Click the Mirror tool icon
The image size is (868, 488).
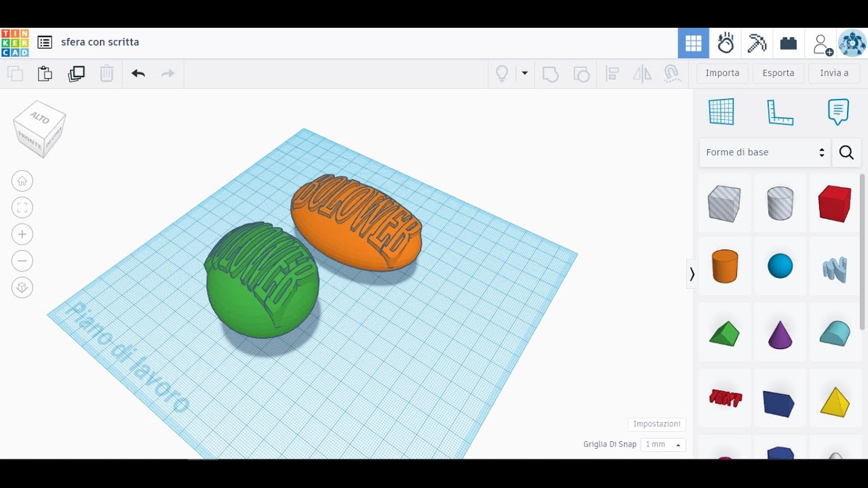(642, 74)
